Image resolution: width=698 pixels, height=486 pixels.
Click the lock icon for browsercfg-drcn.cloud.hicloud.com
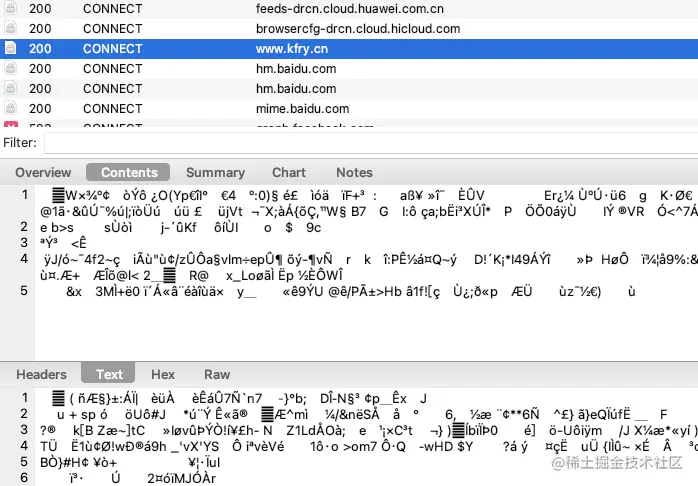click(x=11, y=28)
